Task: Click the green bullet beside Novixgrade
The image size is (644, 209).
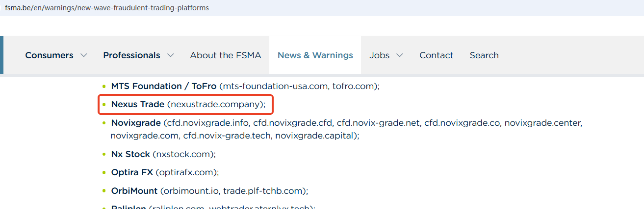Action: [104, 123]
